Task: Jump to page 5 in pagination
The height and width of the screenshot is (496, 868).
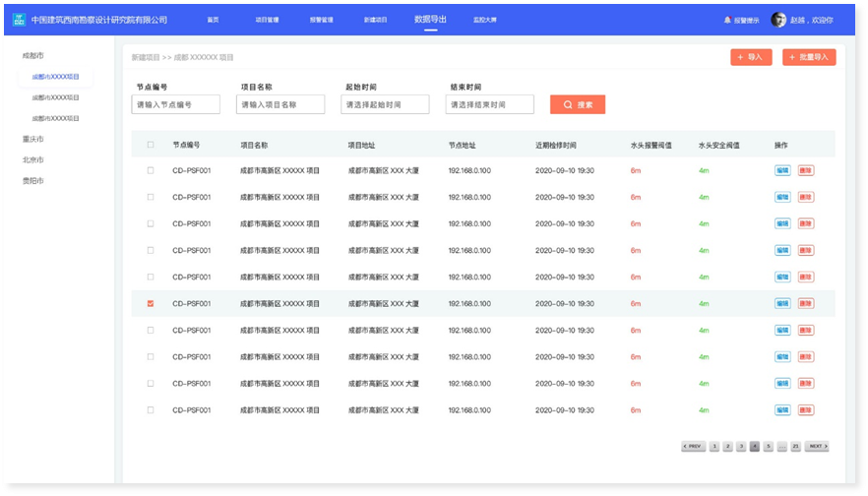Action: 769,446
